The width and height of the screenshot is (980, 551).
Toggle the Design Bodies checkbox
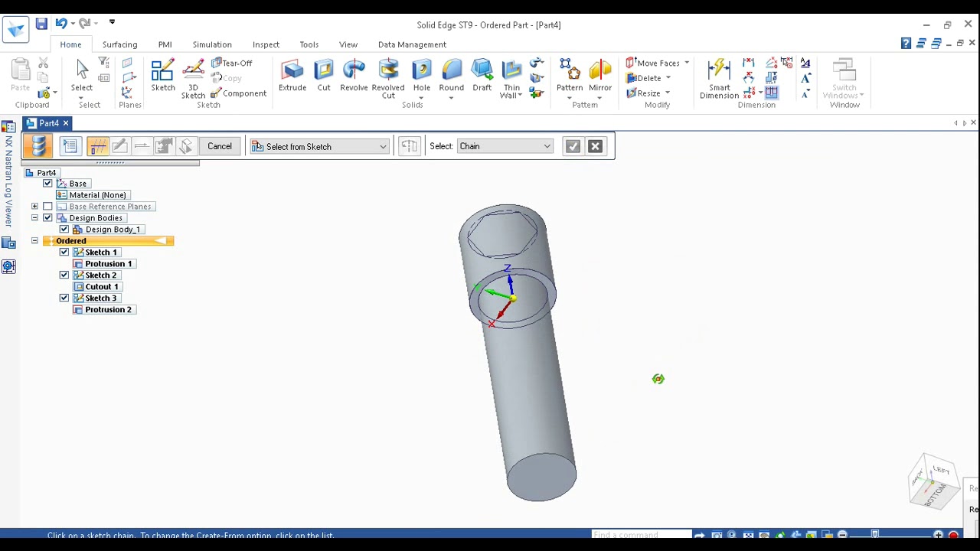click(47, 218)
